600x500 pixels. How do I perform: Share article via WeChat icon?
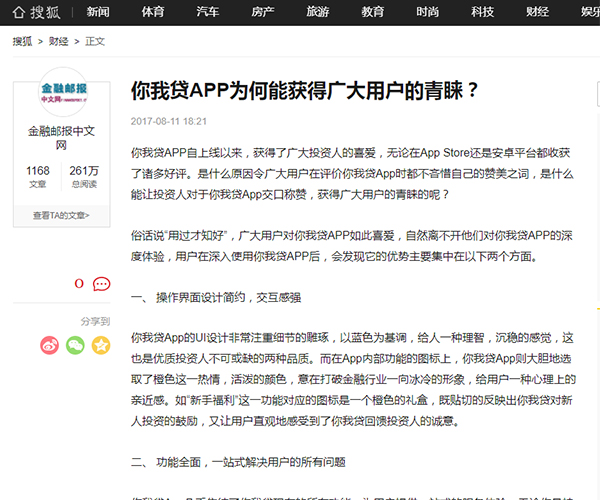(x=75, y=345)
